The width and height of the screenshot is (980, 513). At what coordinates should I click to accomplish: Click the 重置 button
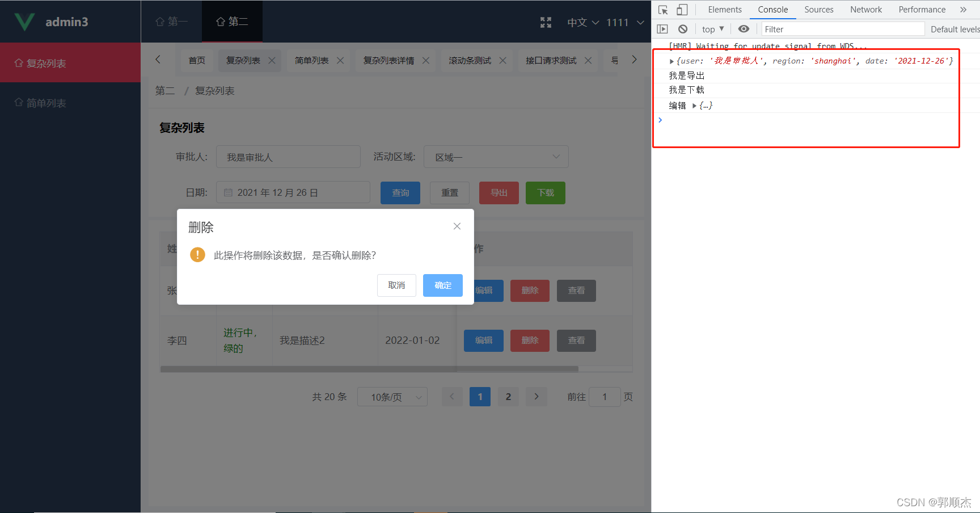point(450,193)
